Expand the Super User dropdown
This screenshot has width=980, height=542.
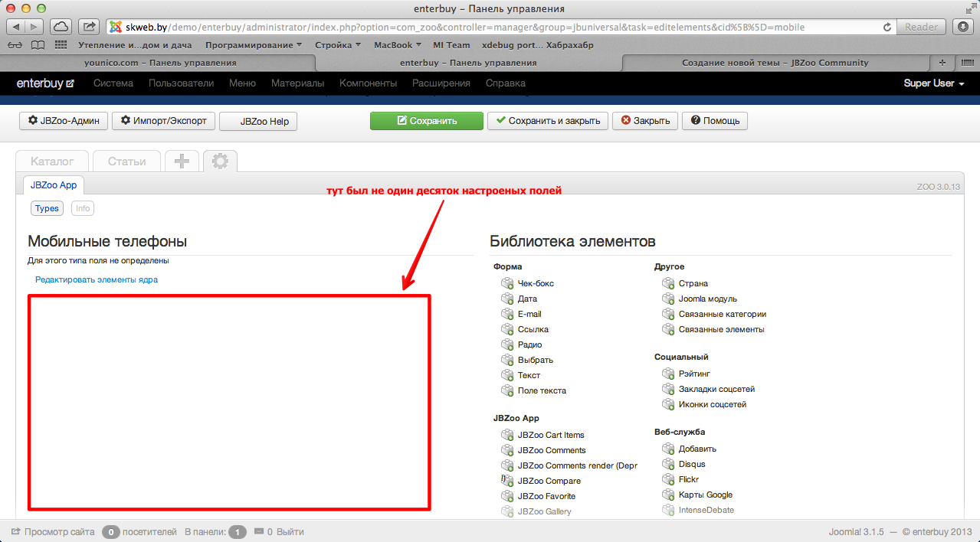[x=933, y=83]
